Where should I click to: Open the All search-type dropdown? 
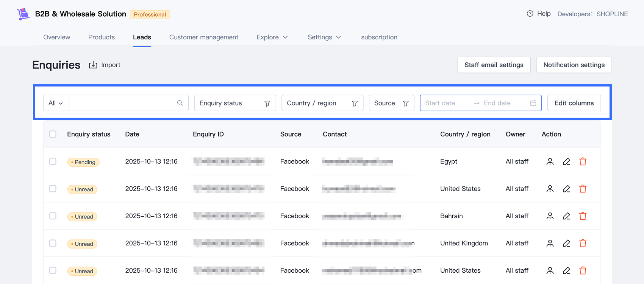point(56,103)
